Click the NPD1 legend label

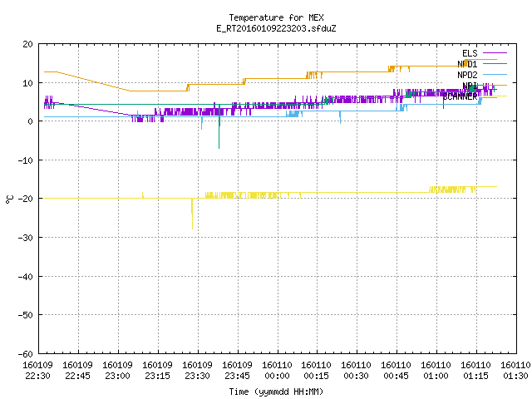[467, 64]
